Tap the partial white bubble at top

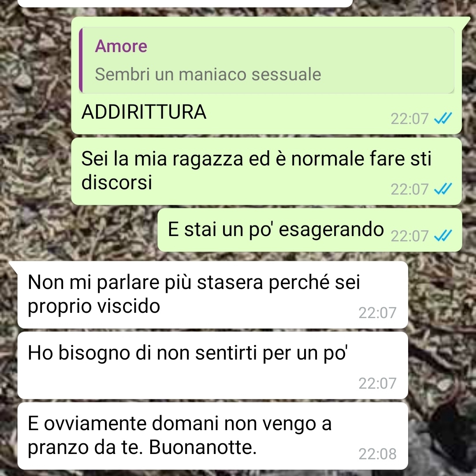click(185, 3)
